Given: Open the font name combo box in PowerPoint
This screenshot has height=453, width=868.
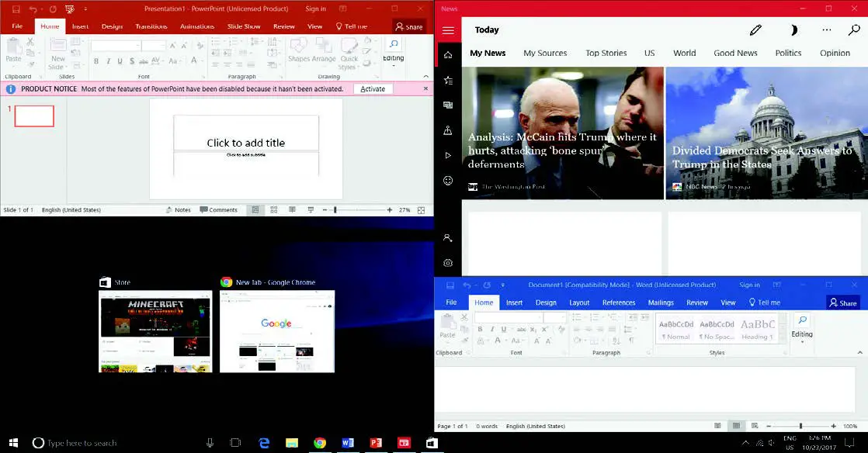Looking at the screenshot, I should point(116,45).
